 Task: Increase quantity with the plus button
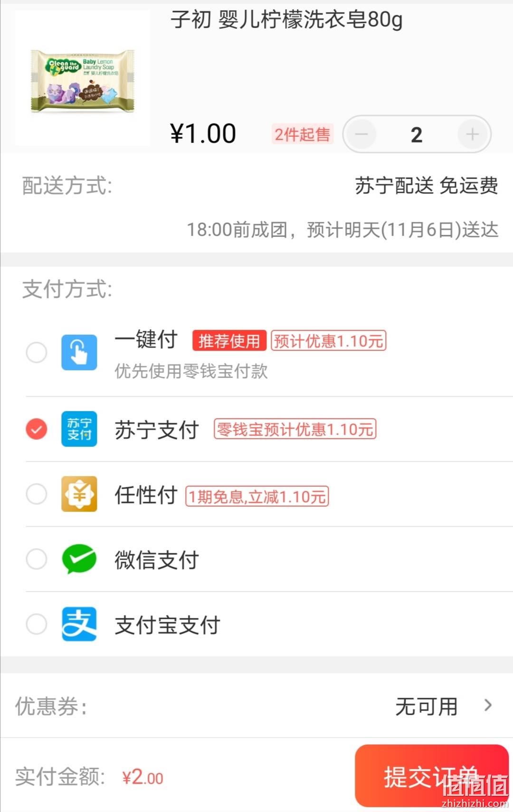[x=472, y=134]
